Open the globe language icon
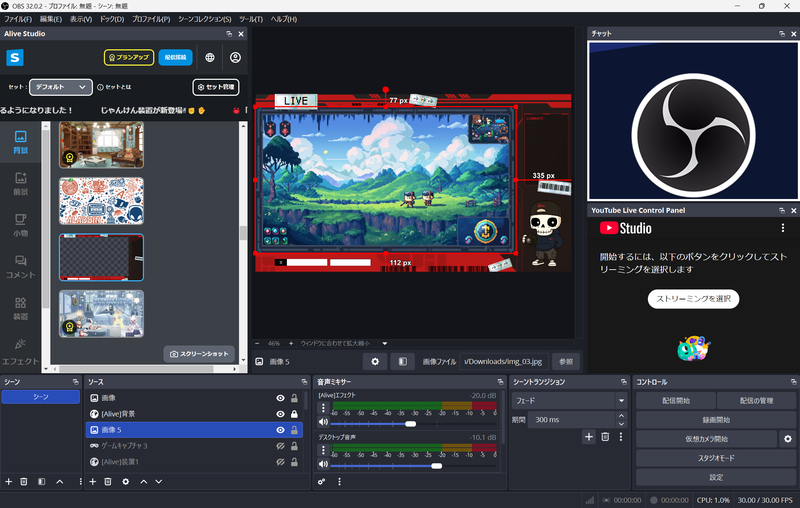This screenshot has height=508, width=800. (210, 58)
